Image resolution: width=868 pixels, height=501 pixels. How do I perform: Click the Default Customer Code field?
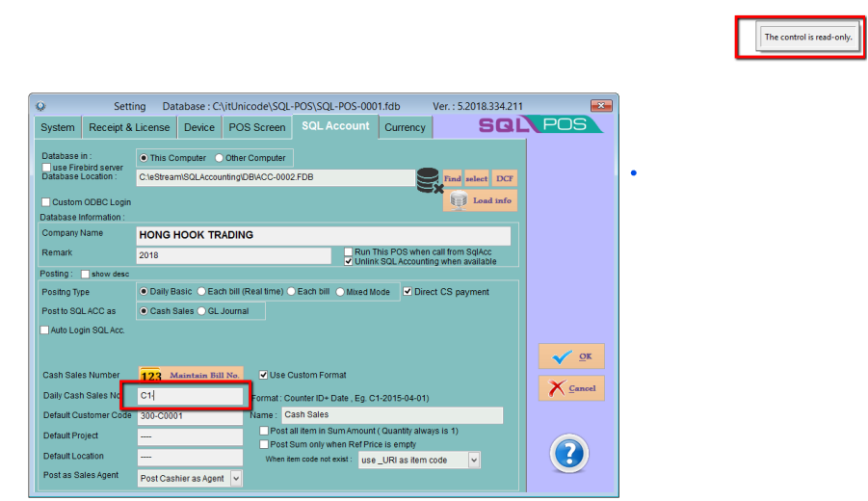[190, 416]
